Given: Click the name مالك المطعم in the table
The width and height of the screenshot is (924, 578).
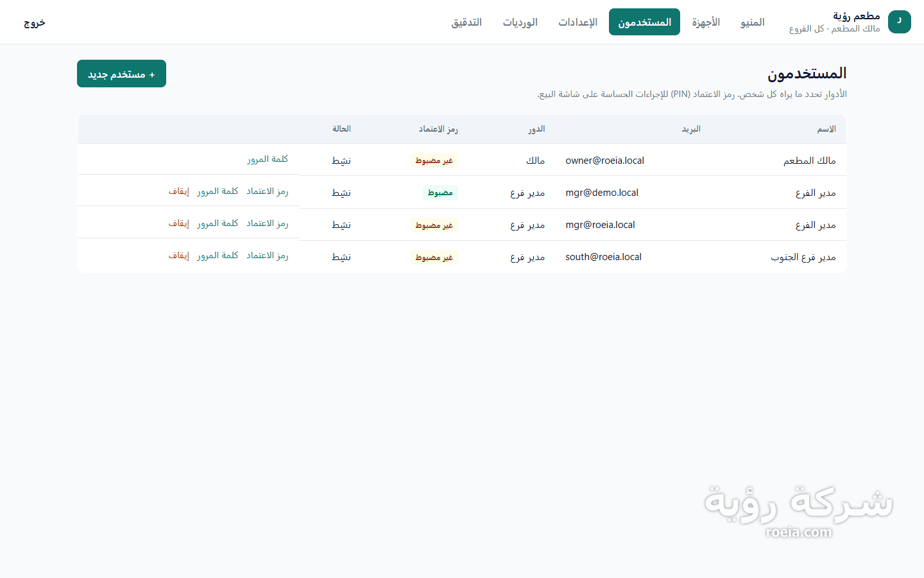Looking at the screenshot, I should (x=809, y=161).
